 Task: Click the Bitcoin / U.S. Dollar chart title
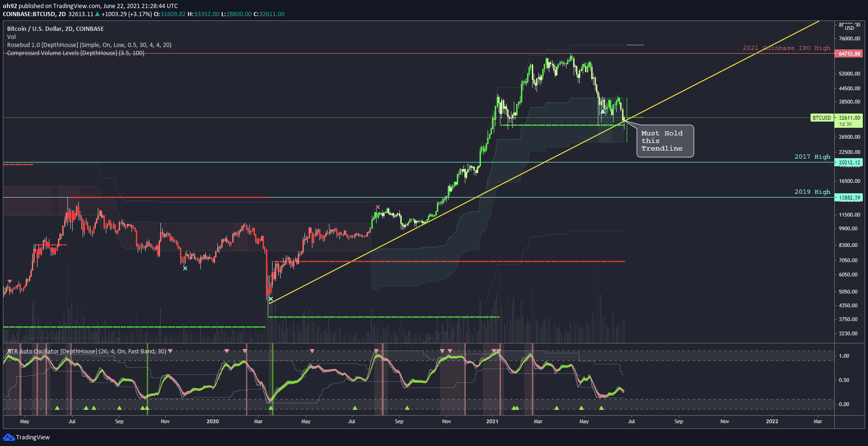pyautogui.click(x=56, y=29)
